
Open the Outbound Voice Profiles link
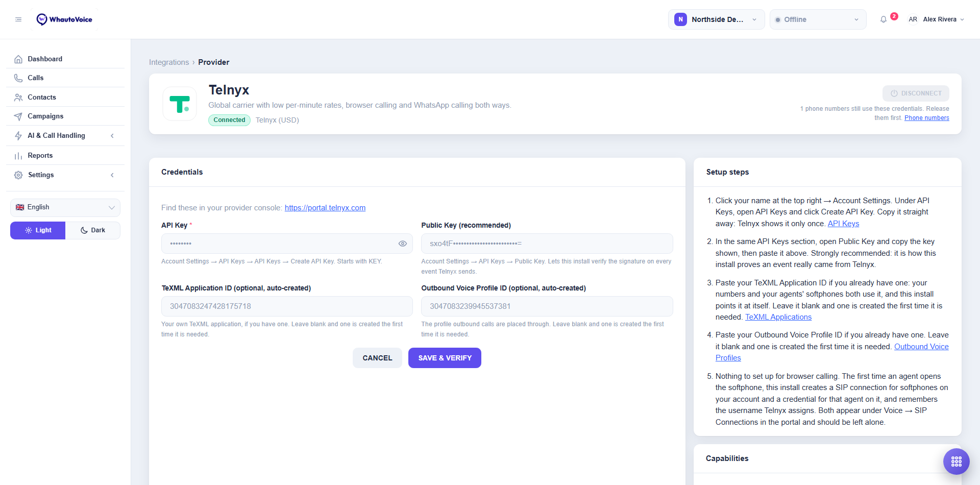pos(921,347)
